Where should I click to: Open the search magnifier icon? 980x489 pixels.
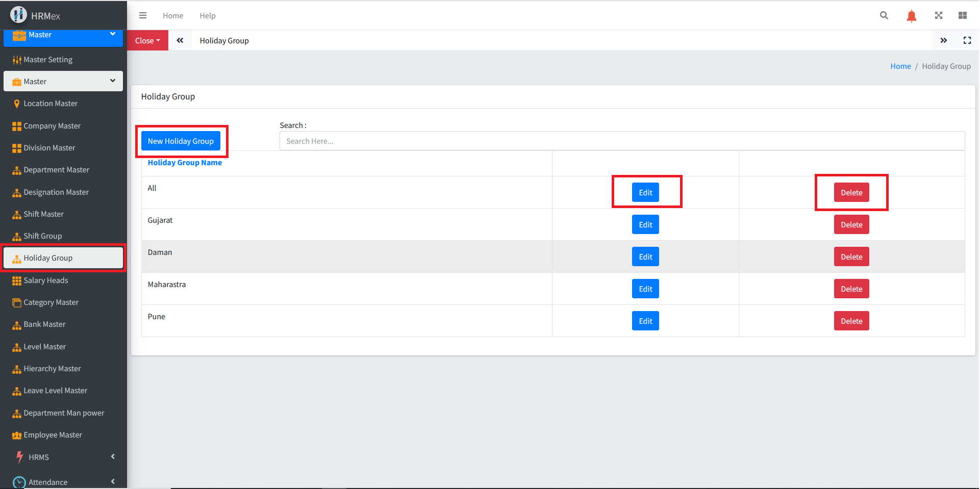click(884, 15)
